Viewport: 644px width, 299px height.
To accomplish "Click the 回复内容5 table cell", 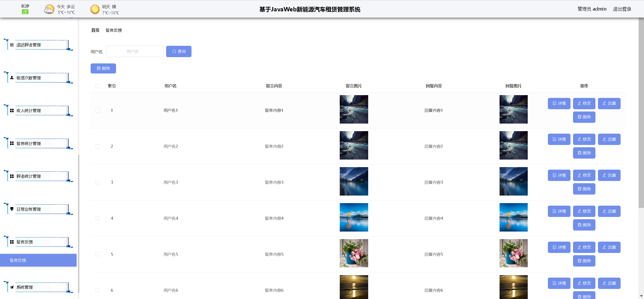I will click(x=434, y=254).
